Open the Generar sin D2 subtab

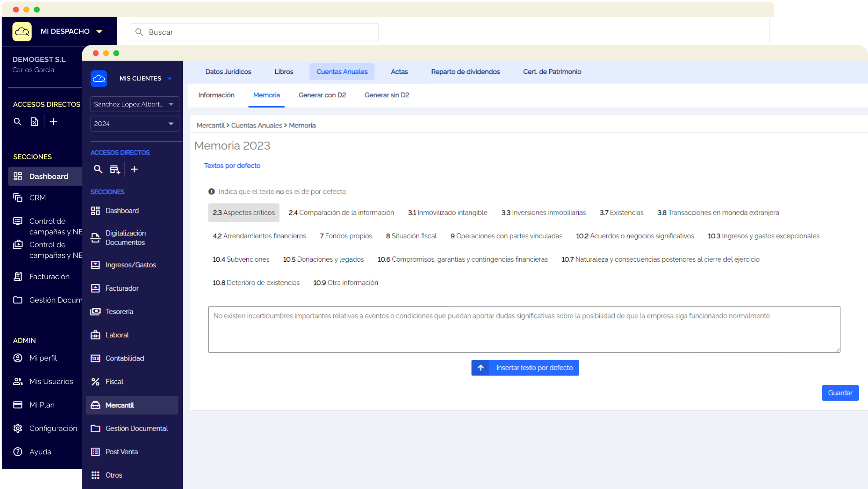click(x=387, y=95)
